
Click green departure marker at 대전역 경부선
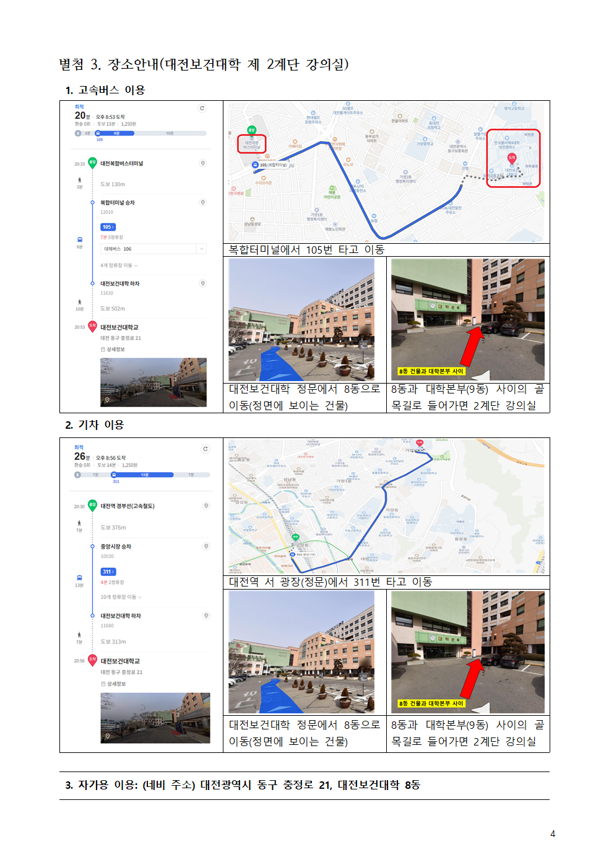[92, 505]
